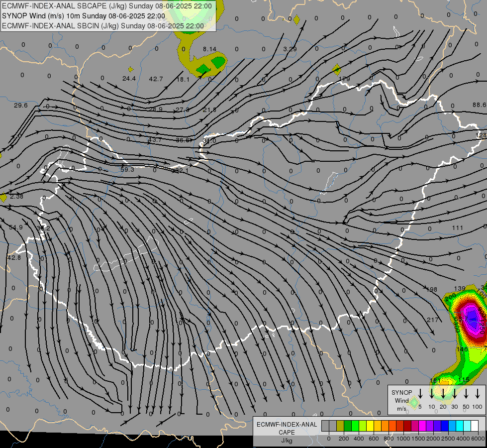Select the bright magenta CAPE legend swatch
The width and height of the screenshot is (487, 448).
(422, 426)
